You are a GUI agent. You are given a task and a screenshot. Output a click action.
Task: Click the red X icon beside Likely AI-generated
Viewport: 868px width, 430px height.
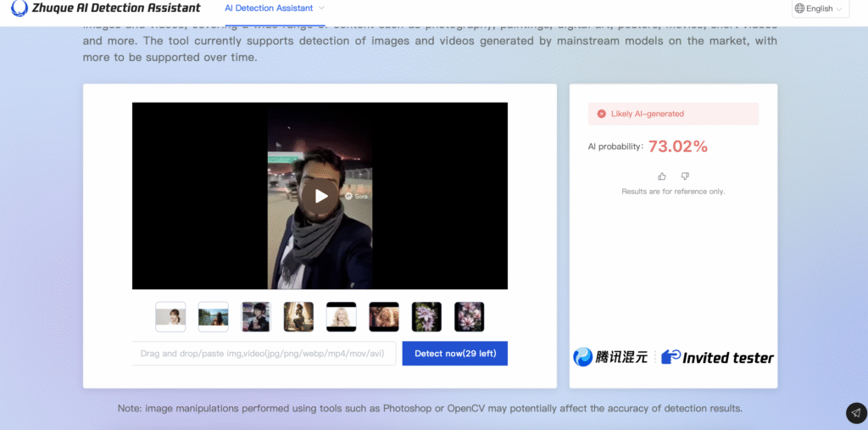point(601,114)
